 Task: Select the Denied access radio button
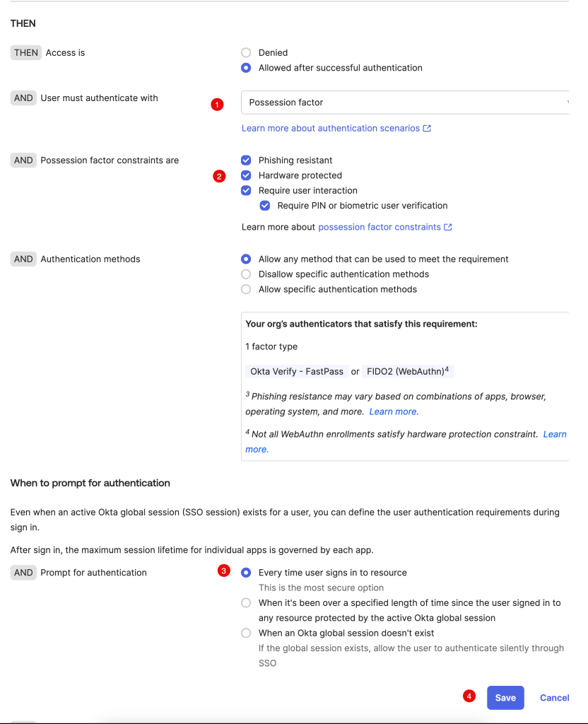tap(246, 53)
